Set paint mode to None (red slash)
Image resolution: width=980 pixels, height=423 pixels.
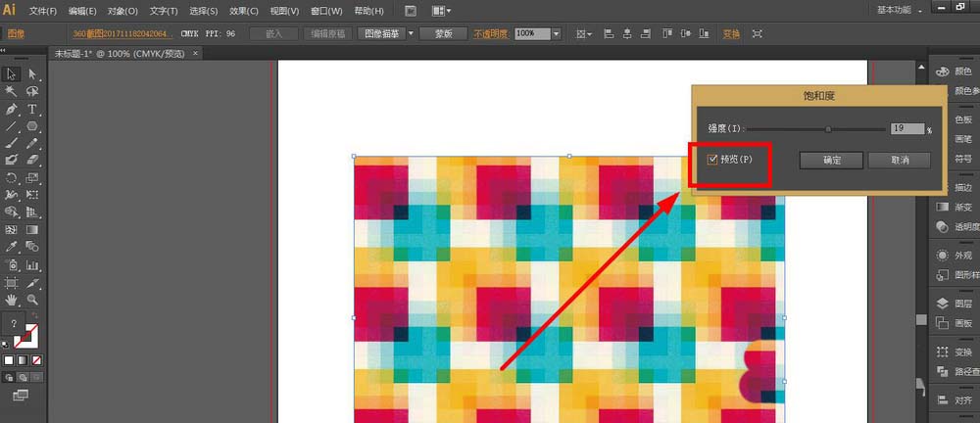pos(37,360)
